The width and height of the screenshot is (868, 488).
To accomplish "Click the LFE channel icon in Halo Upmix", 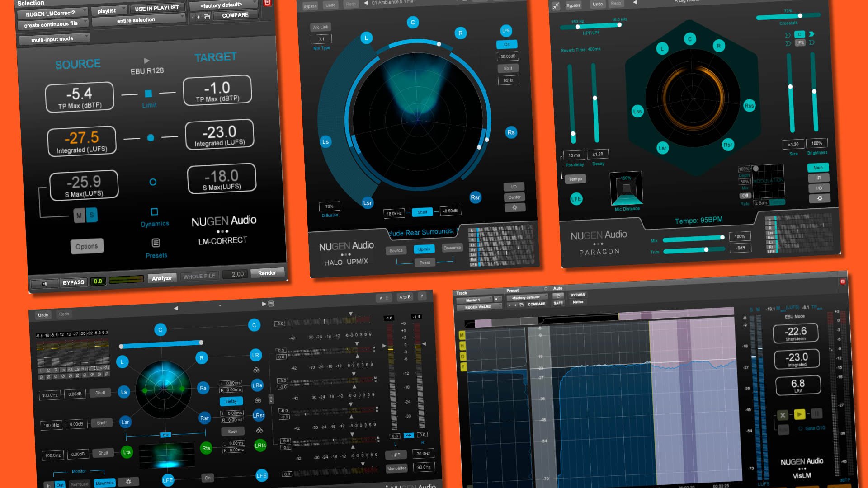I will 506,31.
